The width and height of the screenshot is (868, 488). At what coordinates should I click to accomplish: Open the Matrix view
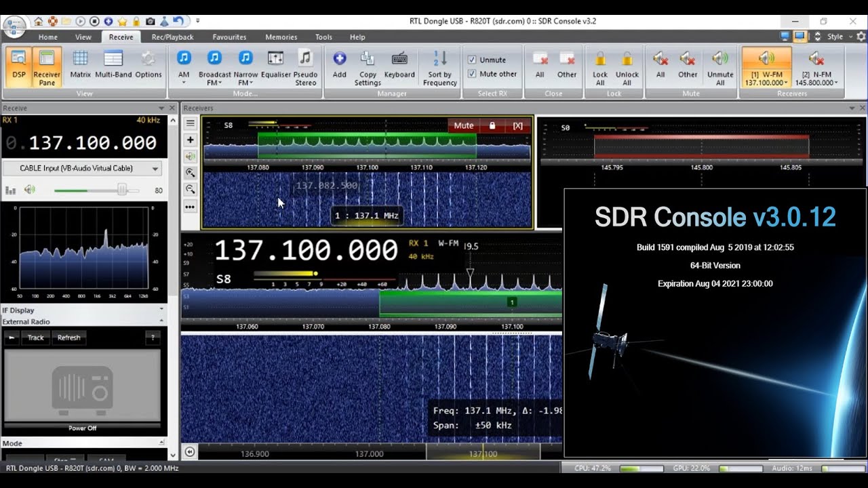(80, 66)
